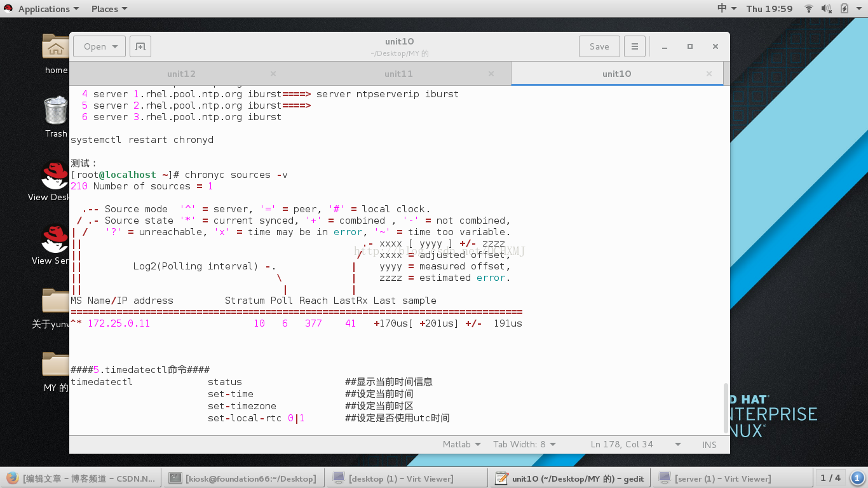Image resolution: width=868 pixels, height=488 pixels.
Task: Click the gedit vertical scrollbar
Action: pos(726,407)
